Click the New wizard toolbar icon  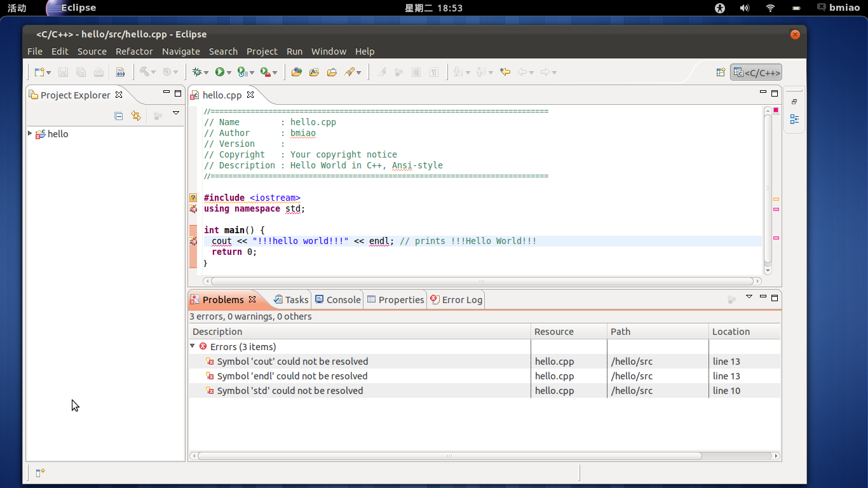pos(39,72)
